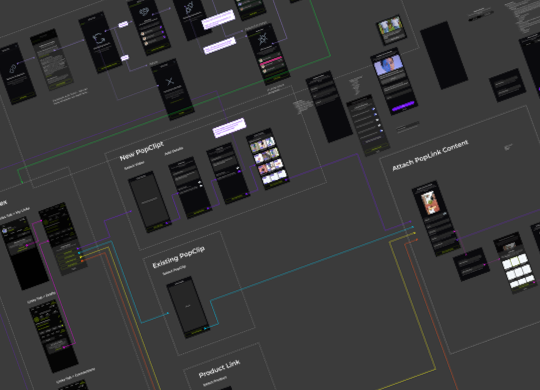The width and height of the screenshot is (540, 390).
Task: Select the food photo in the Attach PopLink screen
Action: click(x=430, y=203)
